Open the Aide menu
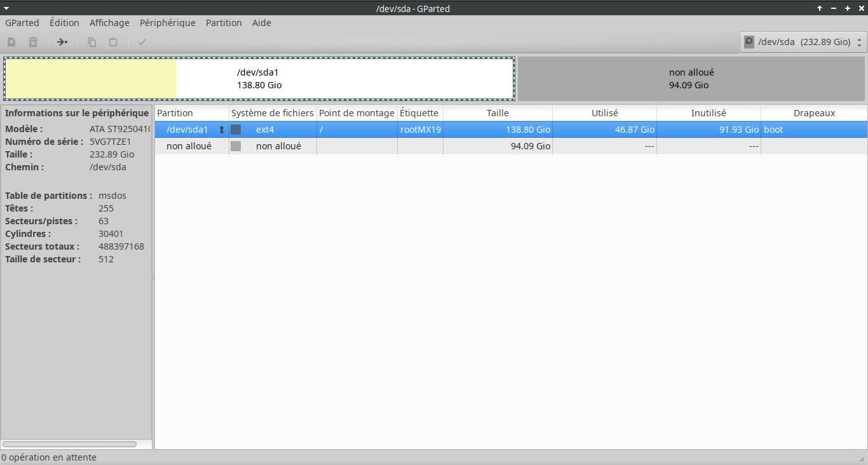This screenshot has height=465, width=868. point(262,23)
